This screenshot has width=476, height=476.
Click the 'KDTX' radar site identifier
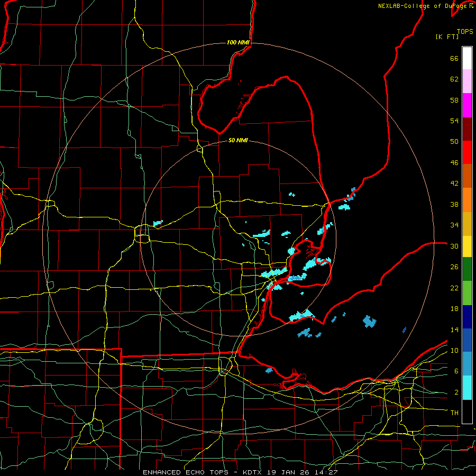[253, 472]
